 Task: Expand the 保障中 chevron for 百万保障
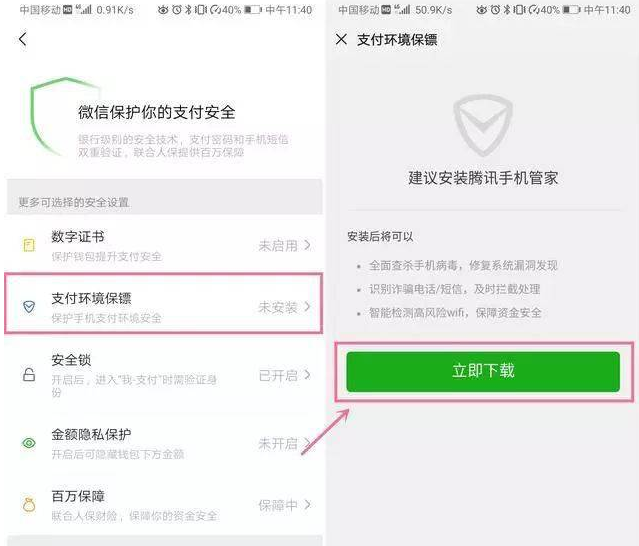coord(308,505)
